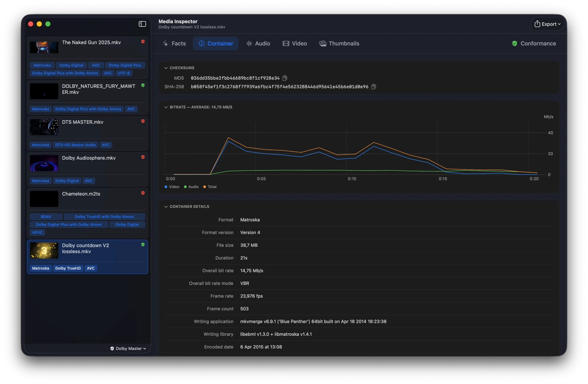Click the Format version value Version 4
Screen dimensions: 588x384
250,233
